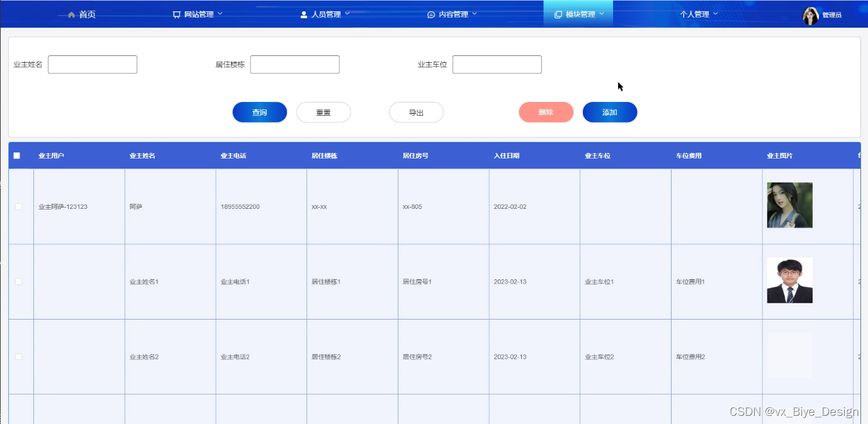Check the row for 业主姓名2

point(18,357)
